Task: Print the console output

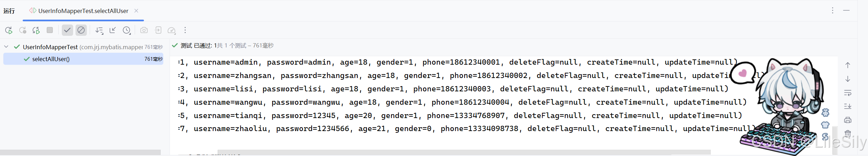Action: pyautogui.click(x=848, y=120)
